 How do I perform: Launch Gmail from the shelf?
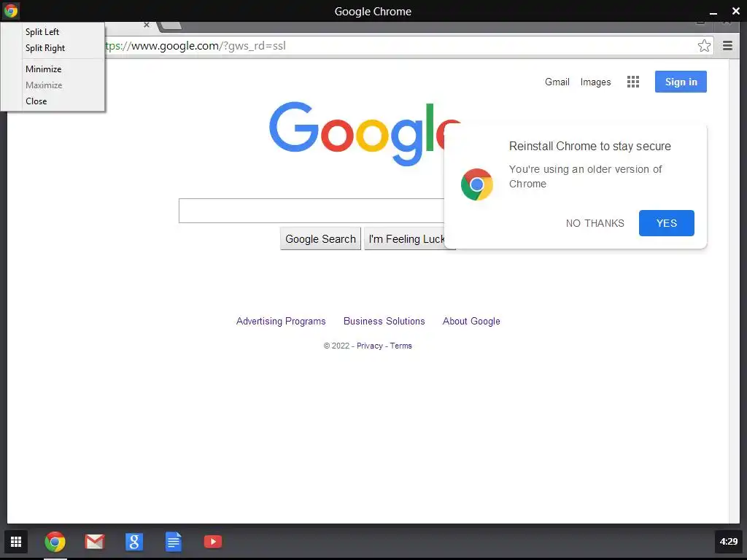(95, 542)
